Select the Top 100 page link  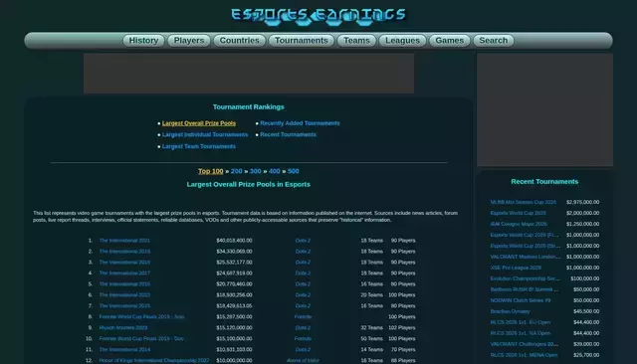point(210,171)
